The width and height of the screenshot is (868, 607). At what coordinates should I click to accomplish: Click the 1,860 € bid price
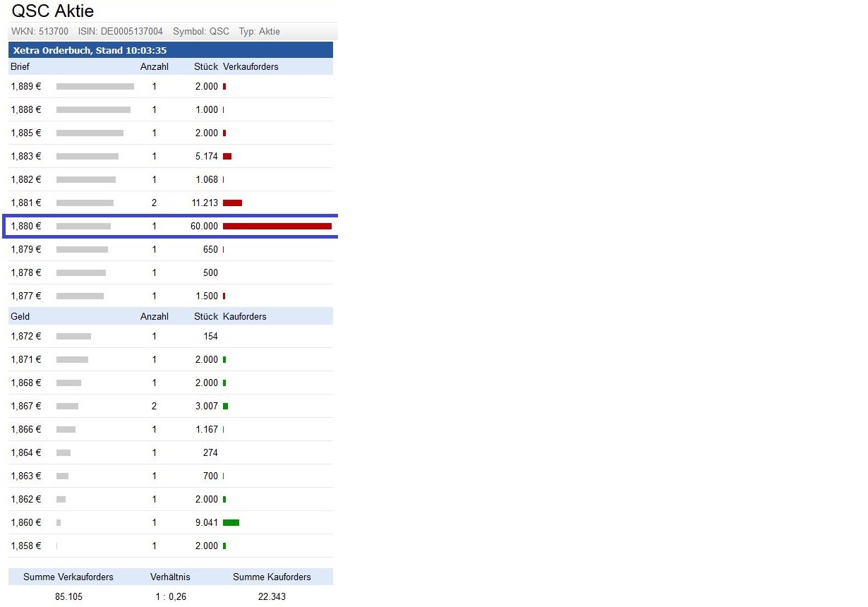[26, 523]
